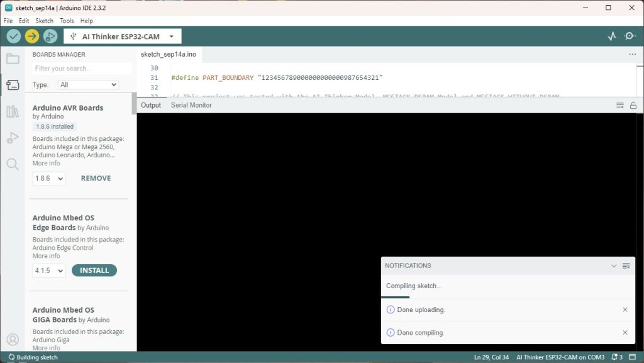
Task: Clear output panel using lines icon
Action: tap(620, 105)
